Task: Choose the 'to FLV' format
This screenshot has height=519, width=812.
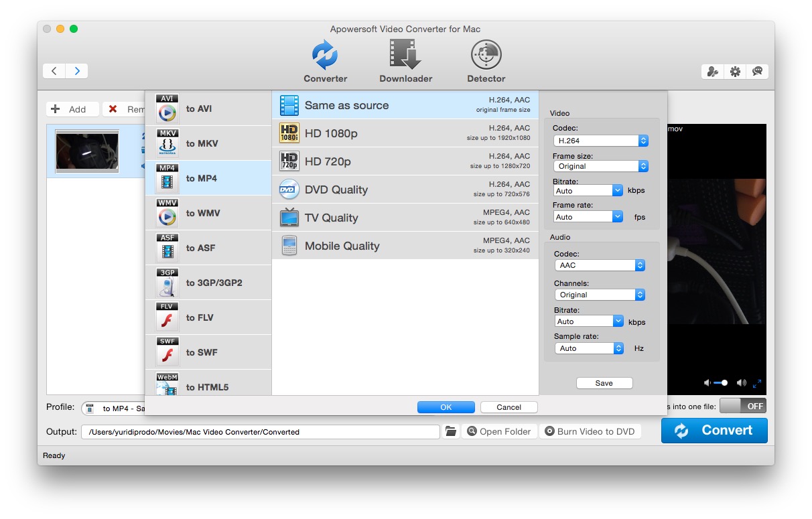Action: tap(208, 317)
